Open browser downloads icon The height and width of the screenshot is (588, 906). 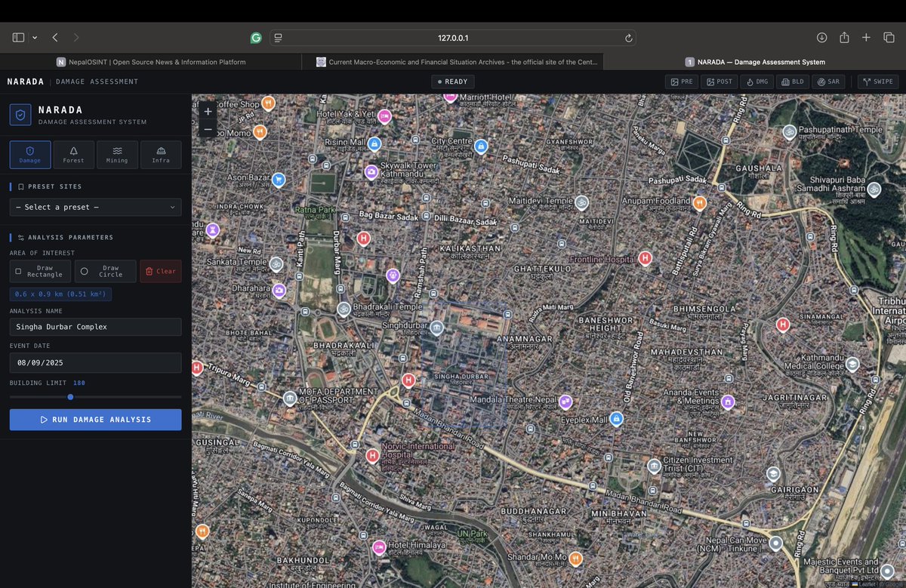[822, 37]
